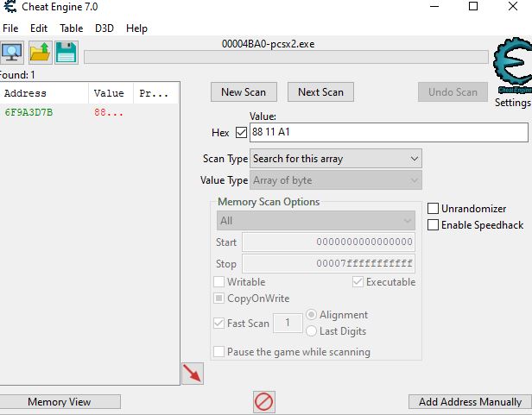Open the memory region All dropdown
Viewport: 532px width, 415px height.
point(315,221)
